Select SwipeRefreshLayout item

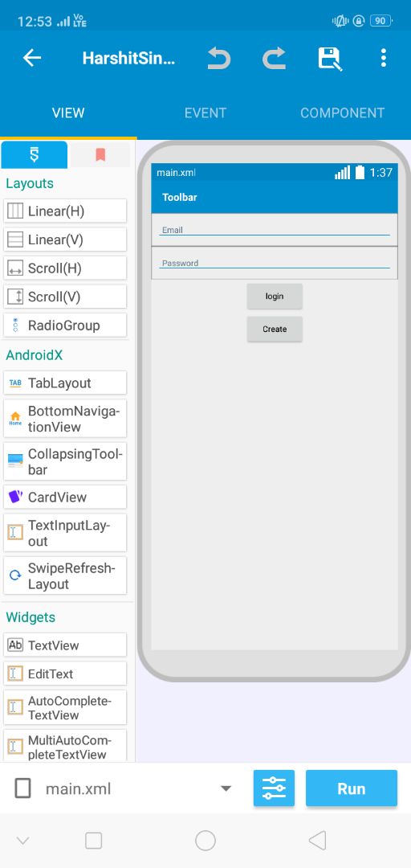click(x=65, y=576)
